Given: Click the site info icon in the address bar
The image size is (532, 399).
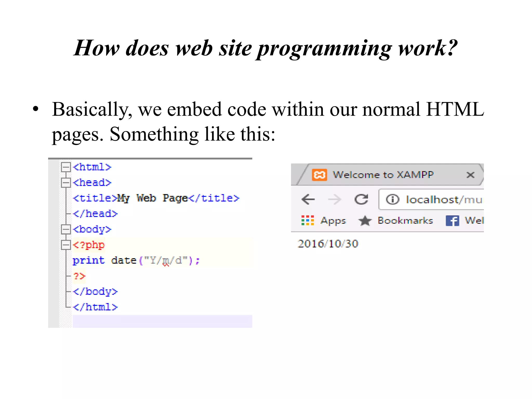Looking at the screenshot, I should (392, 199).
